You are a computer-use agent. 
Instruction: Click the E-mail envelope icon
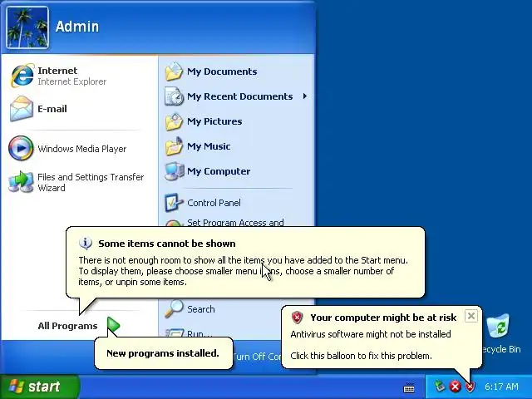(x=22, y=109)
